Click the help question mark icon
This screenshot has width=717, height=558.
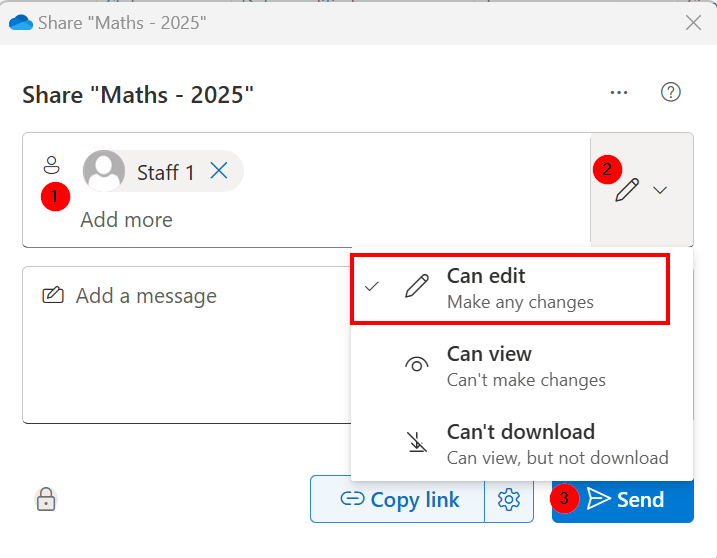(671, 93)
